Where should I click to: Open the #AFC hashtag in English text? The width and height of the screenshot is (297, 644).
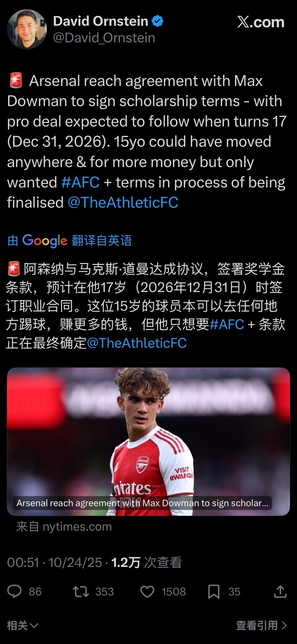(x=81, y=182)
